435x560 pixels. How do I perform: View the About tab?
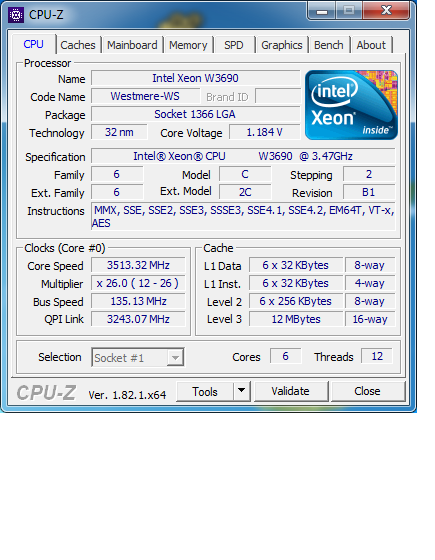pyautogui.click(x=371, y=45)
